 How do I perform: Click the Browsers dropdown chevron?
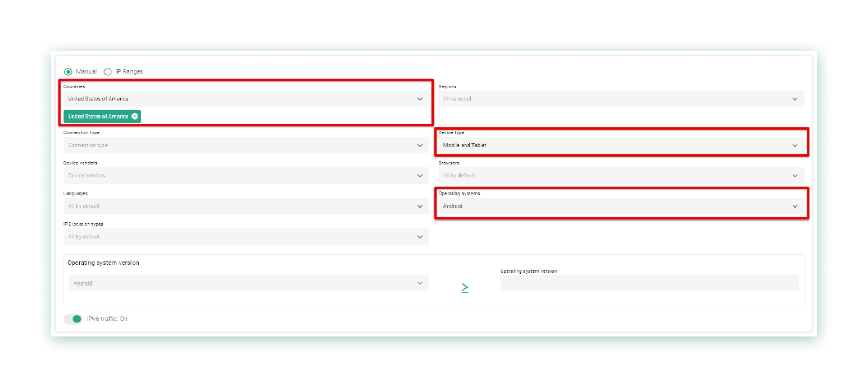tap(795, 176)
